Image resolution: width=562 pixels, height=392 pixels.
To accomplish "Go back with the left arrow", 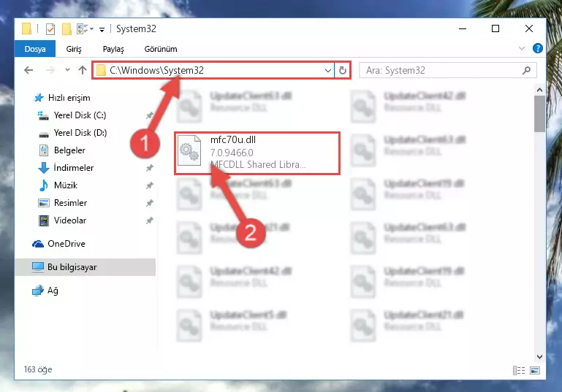I will [29, 70].
